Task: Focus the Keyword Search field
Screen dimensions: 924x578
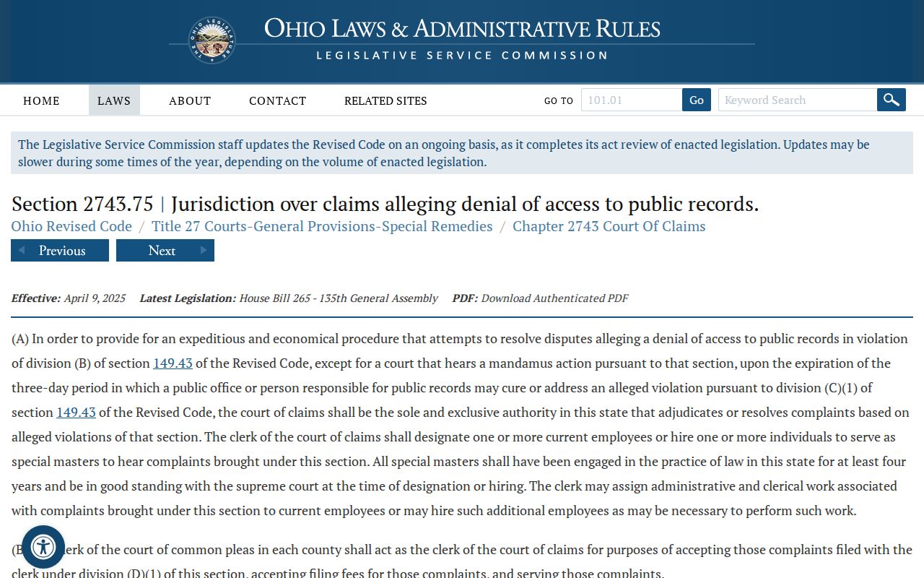Action: [798, 100]
